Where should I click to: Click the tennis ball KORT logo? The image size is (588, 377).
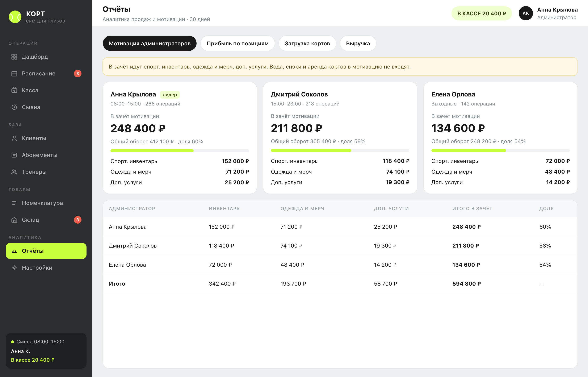point(15,17)
